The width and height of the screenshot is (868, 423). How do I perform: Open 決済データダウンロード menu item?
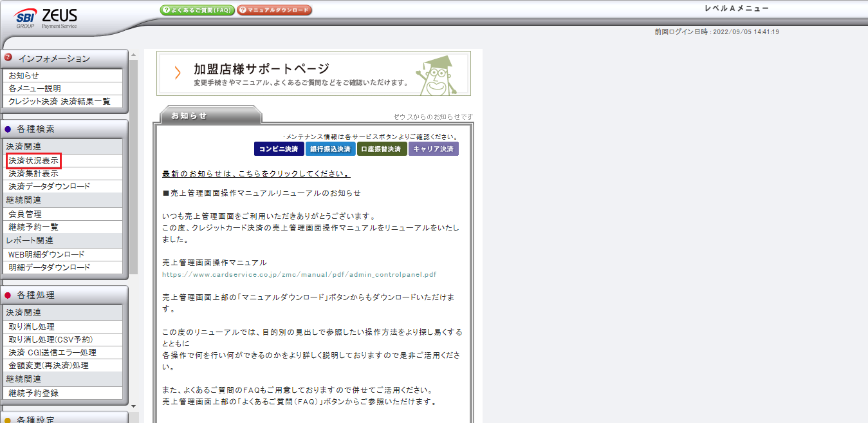pos(50,186)
